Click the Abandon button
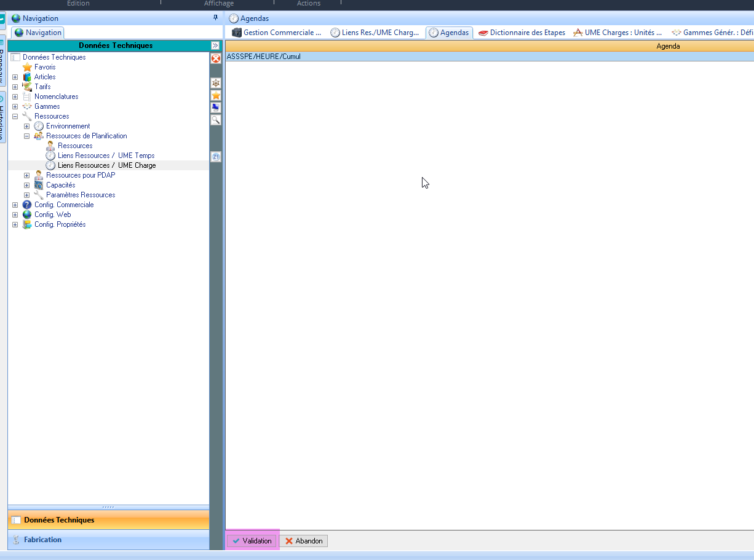The image size is (754, 560). [x=304, y=541]
